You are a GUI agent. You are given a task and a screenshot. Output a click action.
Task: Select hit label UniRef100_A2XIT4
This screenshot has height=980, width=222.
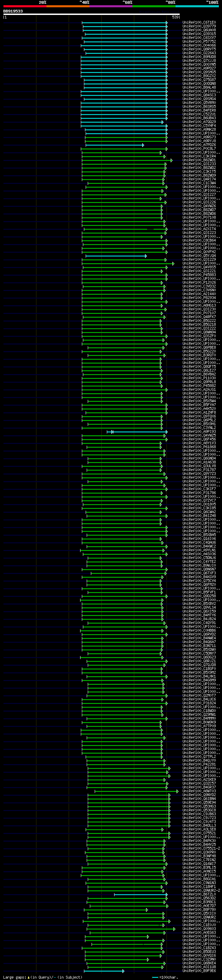pyautogui.click(x=199, y=229)
